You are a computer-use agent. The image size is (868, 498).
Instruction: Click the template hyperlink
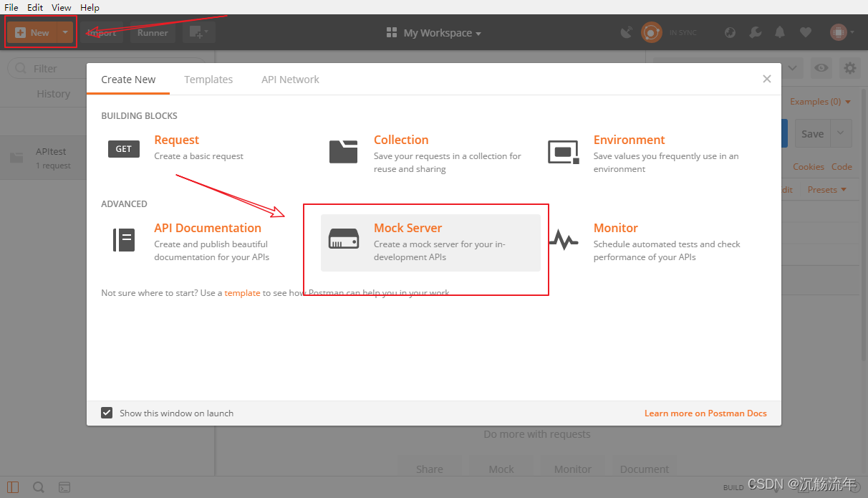[242, 293]
